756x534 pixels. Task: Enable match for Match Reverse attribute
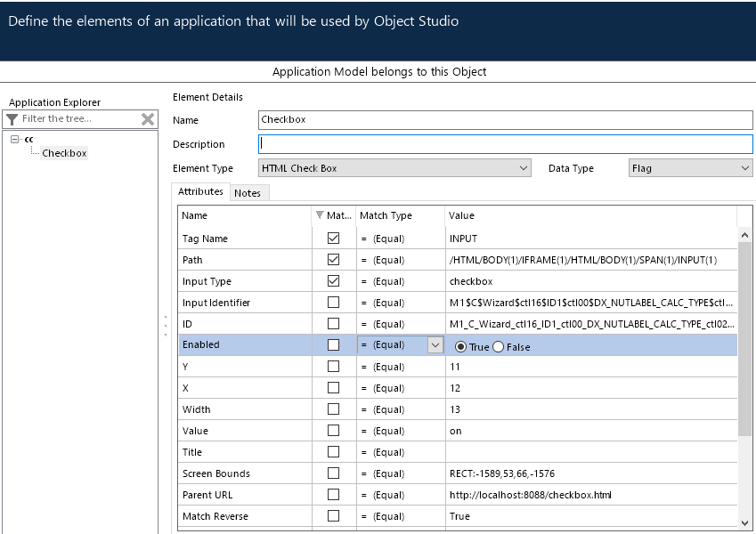[x=333, y=515]
